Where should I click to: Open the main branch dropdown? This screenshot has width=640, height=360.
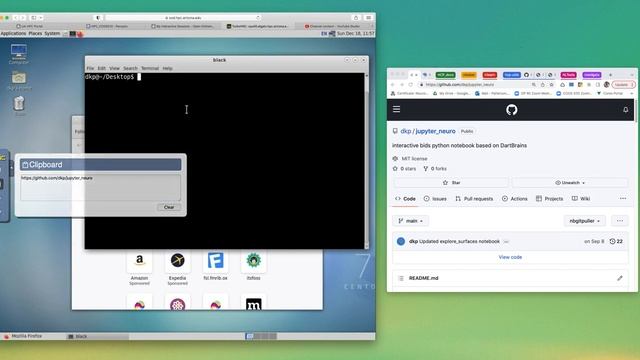pos(411,221)
